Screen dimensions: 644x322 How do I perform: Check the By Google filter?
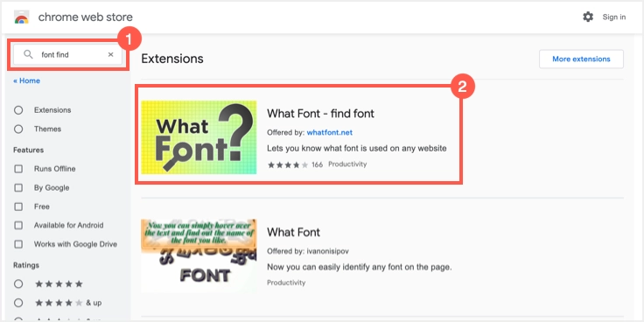(18, 188)
